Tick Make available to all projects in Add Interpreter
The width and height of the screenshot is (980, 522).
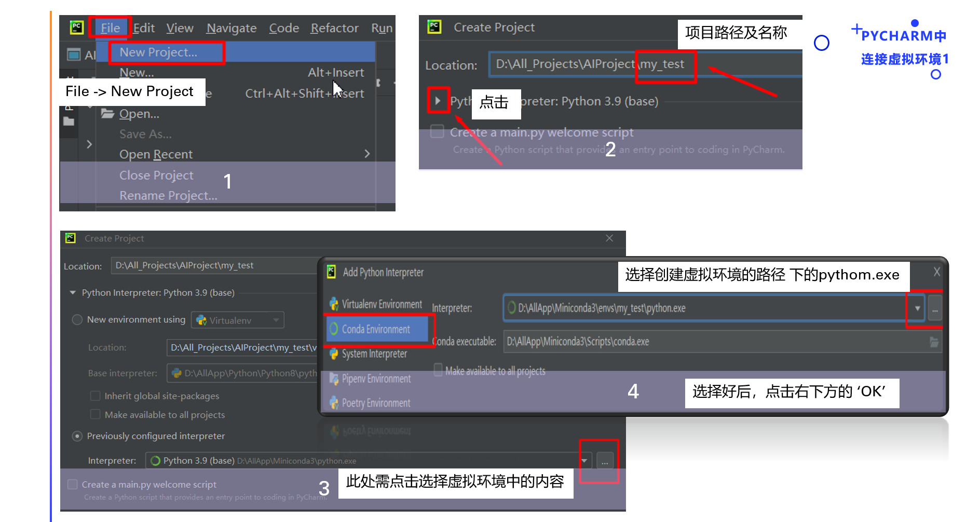pyautogui.click(x=438, y=370)
